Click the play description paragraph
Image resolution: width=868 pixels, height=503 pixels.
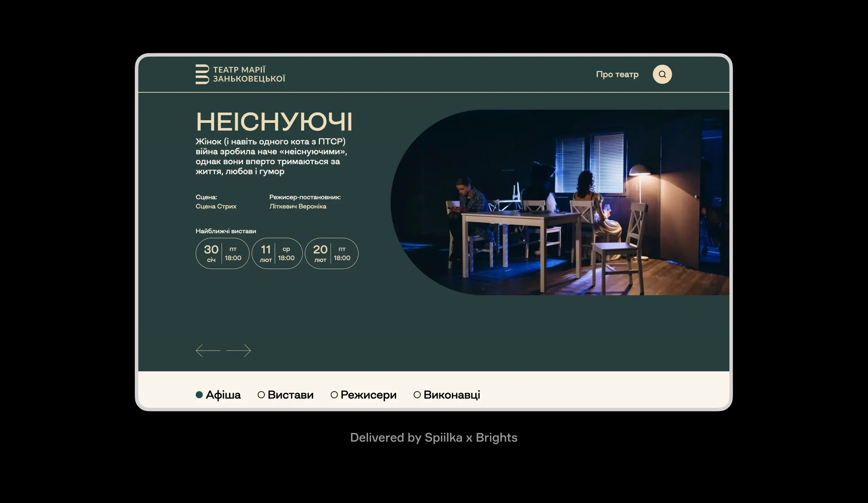point(271,157)
